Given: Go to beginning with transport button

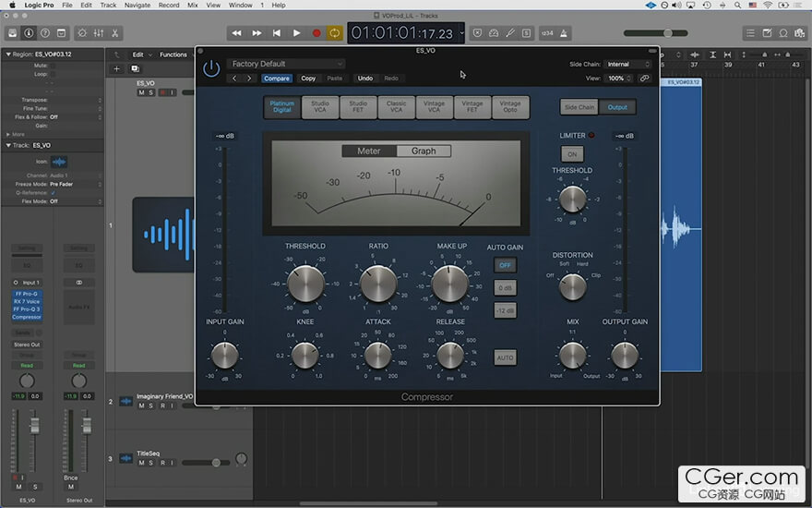Looking at the screenshot, I should 277,33.
